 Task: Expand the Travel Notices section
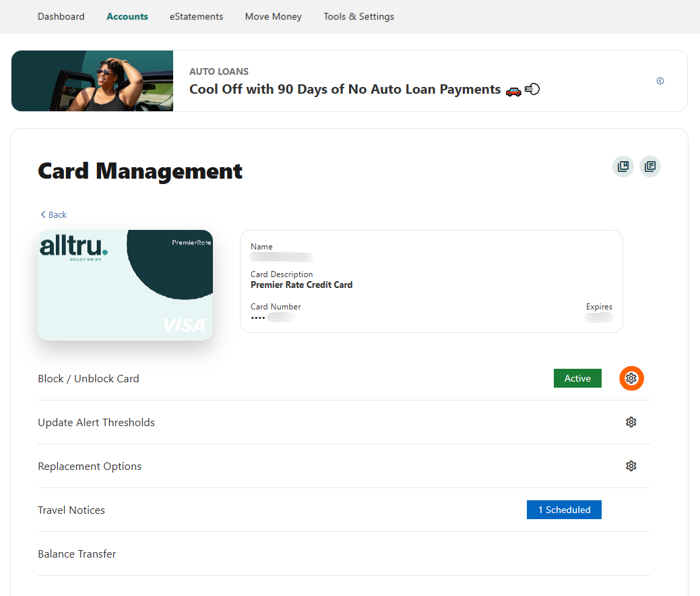click(71, 510)
